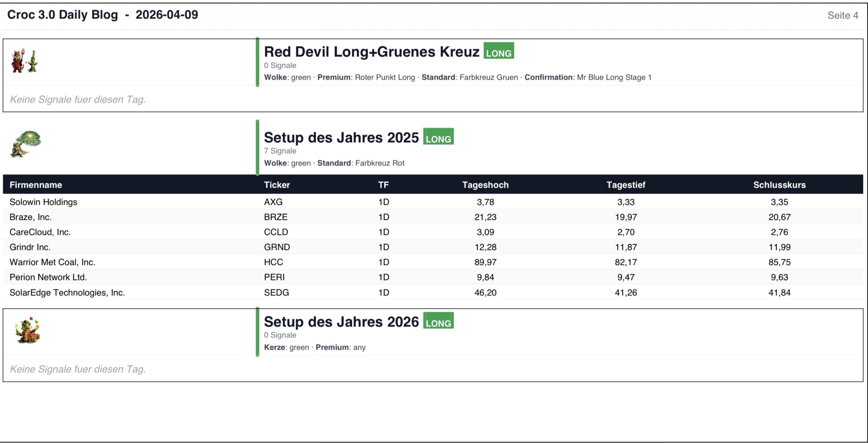868x443 pixels.
Task: Click the Setup des Jahres 2026 juggling croc icon
Action: pyautogui.click(x=27, y=330)
